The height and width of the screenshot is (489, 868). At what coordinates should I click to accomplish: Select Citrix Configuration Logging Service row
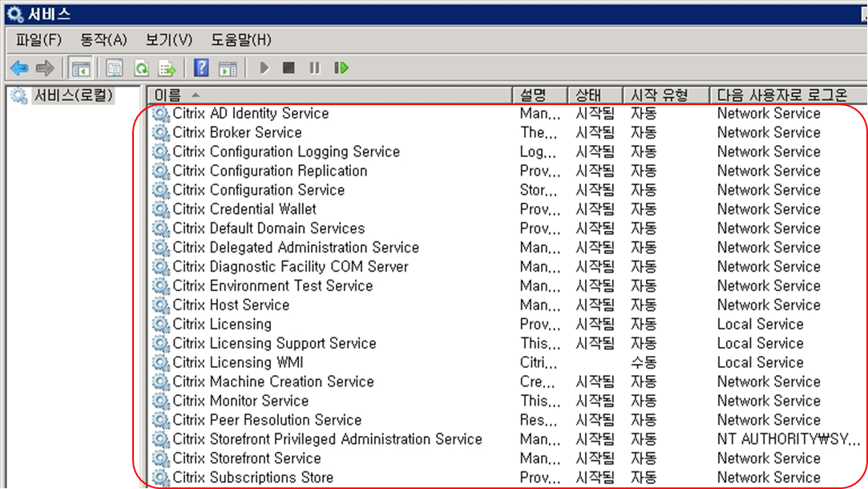click(507, 152)
